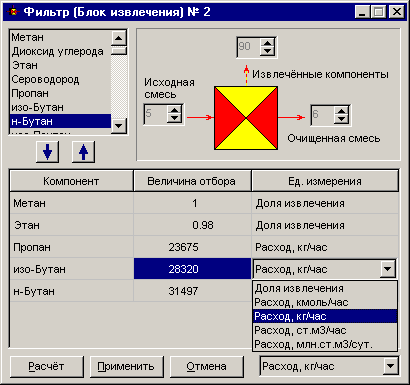Click Метан's Доля извлечения units cell
Image resolution: width=410 pixels, height=385 pixels.
325,203
